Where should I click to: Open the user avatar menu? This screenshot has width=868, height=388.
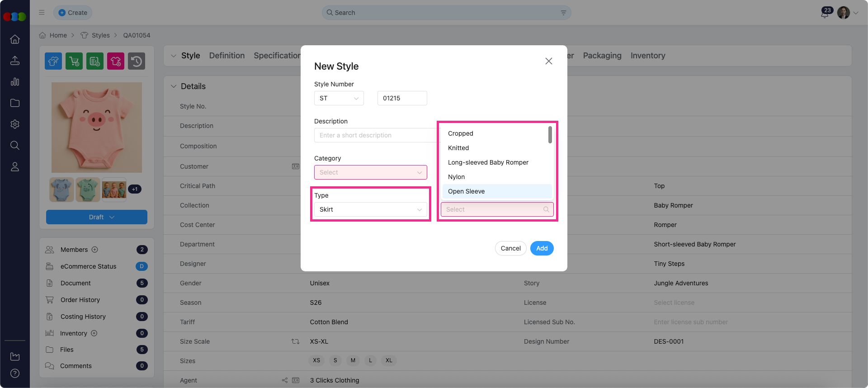(849, 13)
